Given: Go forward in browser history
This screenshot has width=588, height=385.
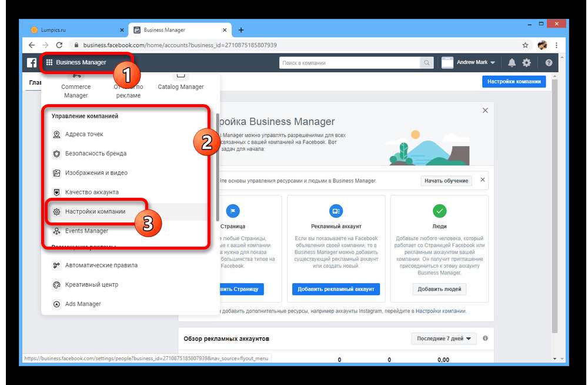Looking at the screenshot, I should click(x=45, y=45).
